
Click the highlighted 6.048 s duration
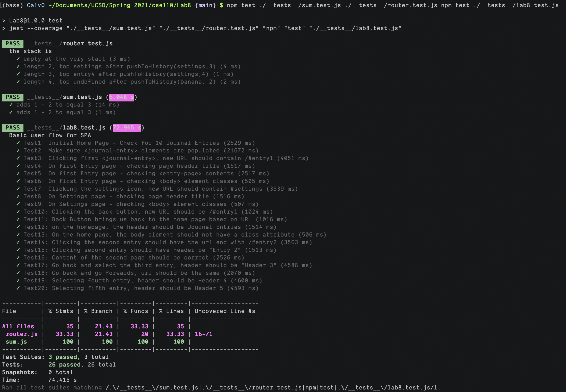(121, 97)
